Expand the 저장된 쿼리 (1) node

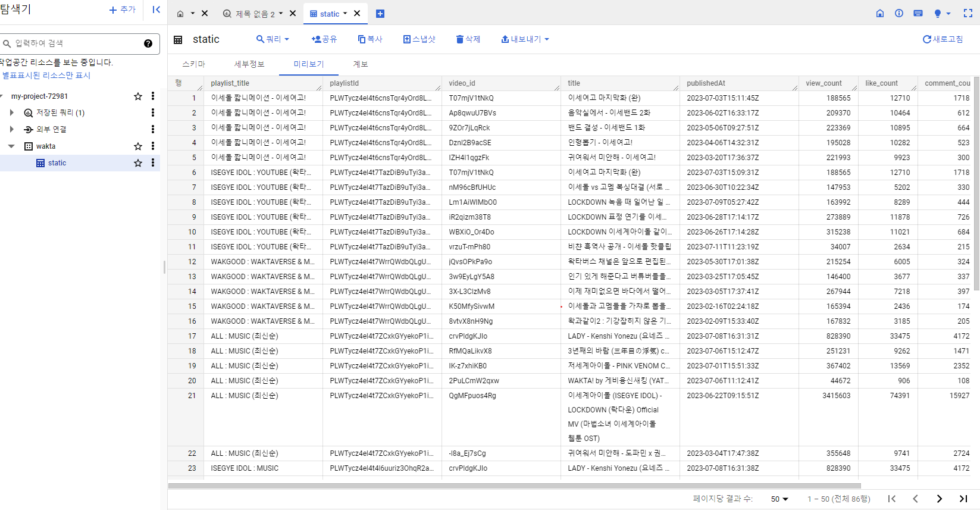coord(11,112)
